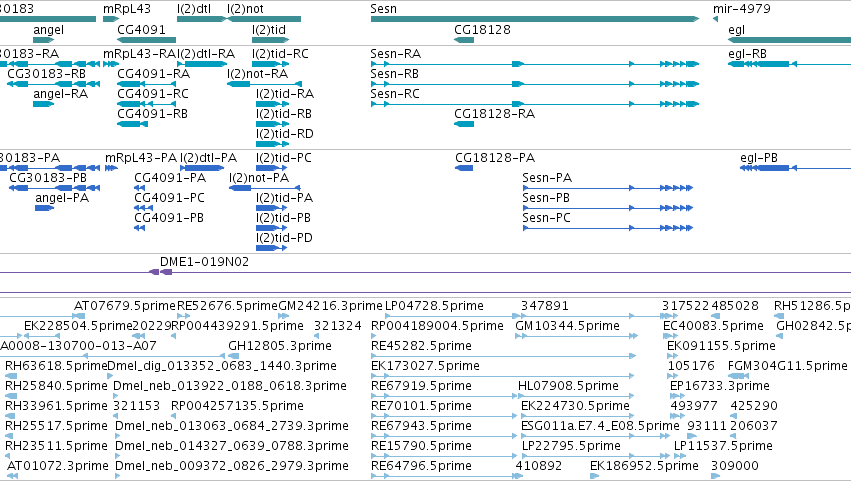
Task: Click EST LP04728.5prime
Action: tap(452, 316)
